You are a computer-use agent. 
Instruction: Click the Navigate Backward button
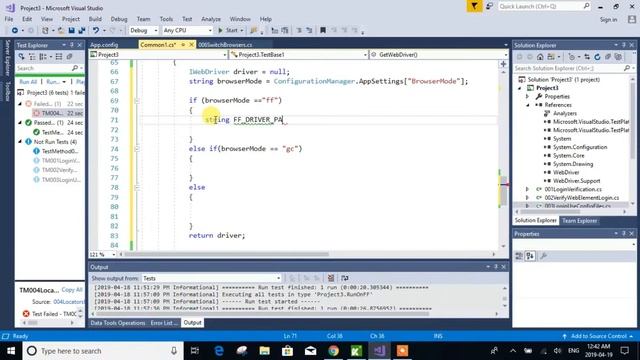pyautogui.click(x=15, y=31)
